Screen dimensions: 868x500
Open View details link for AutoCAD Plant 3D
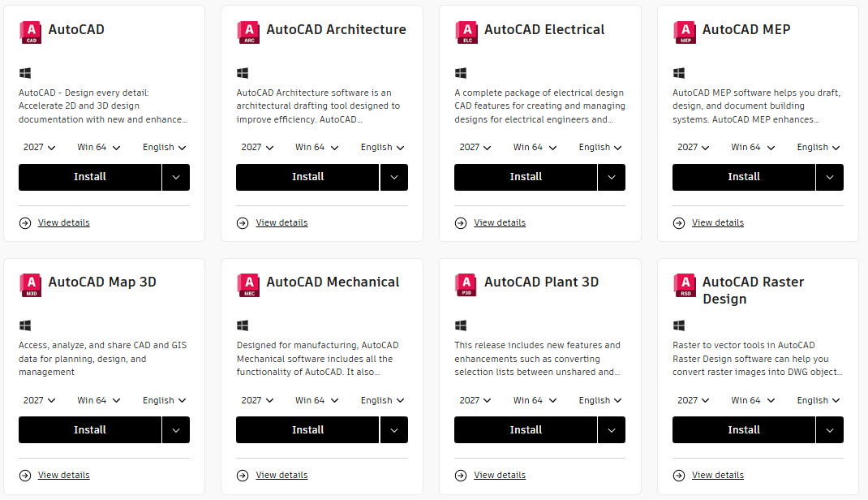click(x=500, y=476)
